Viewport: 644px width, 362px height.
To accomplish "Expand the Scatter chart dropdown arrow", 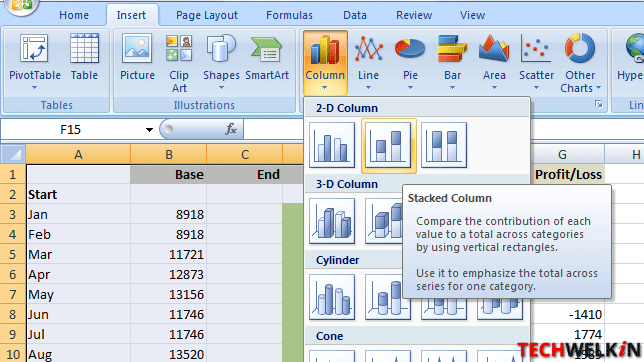I will [536, 88].
